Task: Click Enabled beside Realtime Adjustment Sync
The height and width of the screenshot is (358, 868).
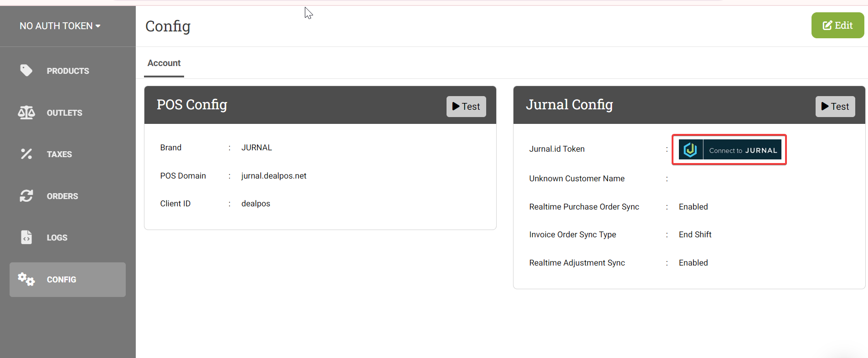Action: tap(693, 263)
